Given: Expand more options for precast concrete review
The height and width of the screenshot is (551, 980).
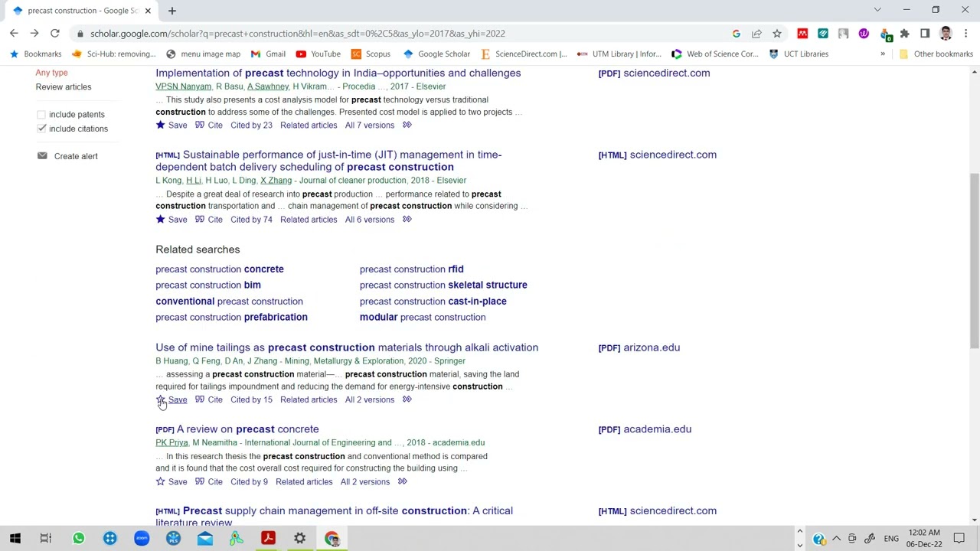Looking at the screenshot, I should point(402,482).
